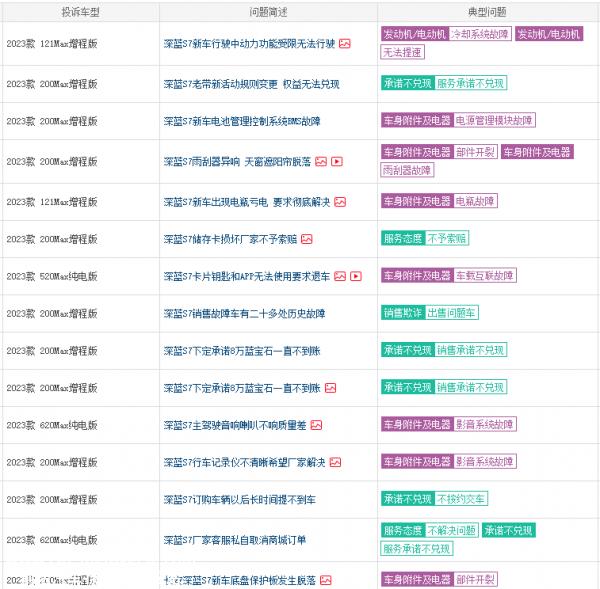The image size is (600, 589).
Task: Select 部件开裂 tag in 底盘保护板 row
Action: (475, 579)
